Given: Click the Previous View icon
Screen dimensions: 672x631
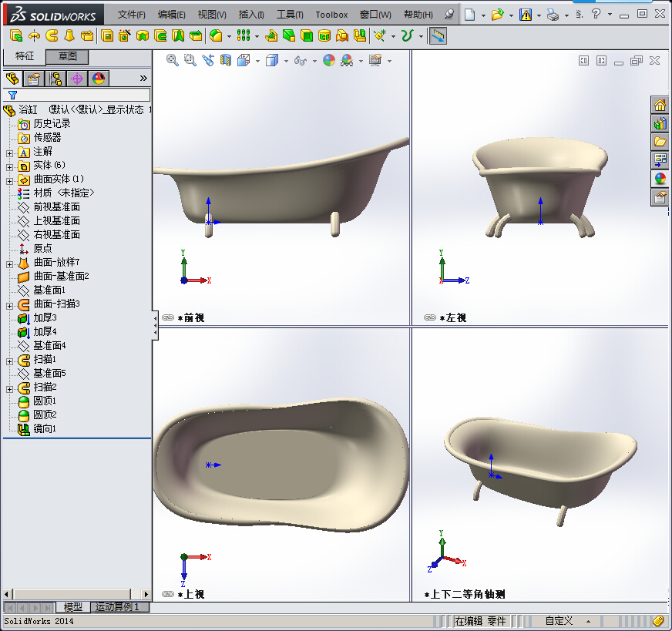Looking at the screenshot, I should (208, 60).
